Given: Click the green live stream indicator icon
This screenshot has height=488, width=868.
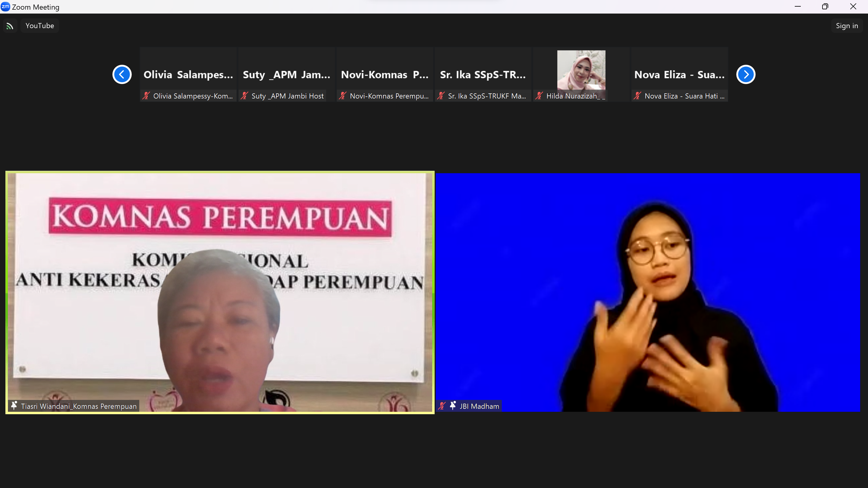Looking at the screenshot, I should pos(10,26).
